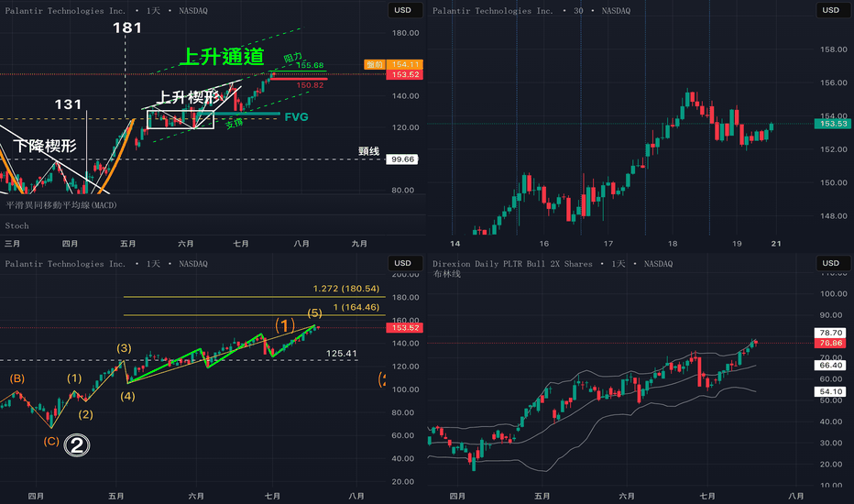Select the 平滑異同移動平均線(MACD) indicator label
Viewport: 854px width, 504px height.
click(x=61, y=205)
